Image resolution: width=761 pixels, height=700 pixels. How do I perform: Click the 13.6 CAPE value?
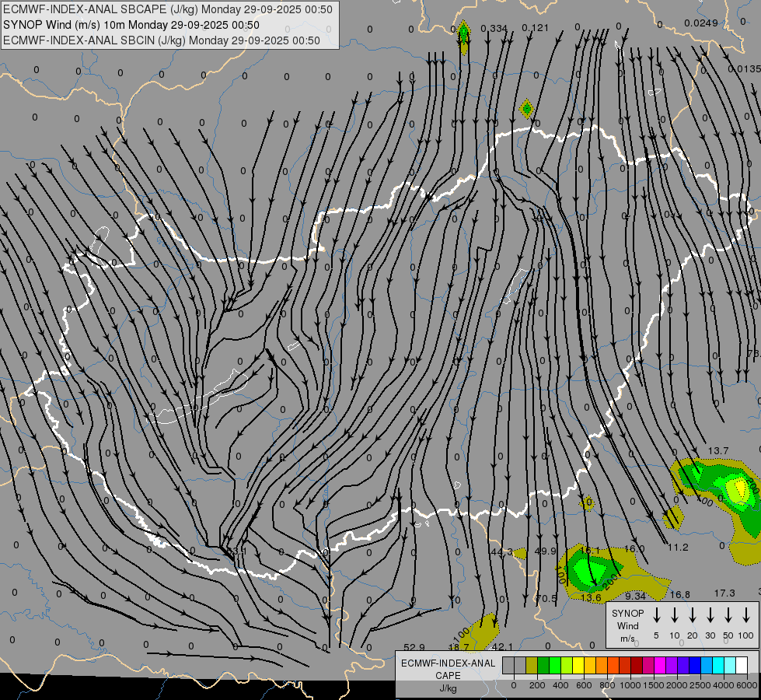tap(591, 597)
